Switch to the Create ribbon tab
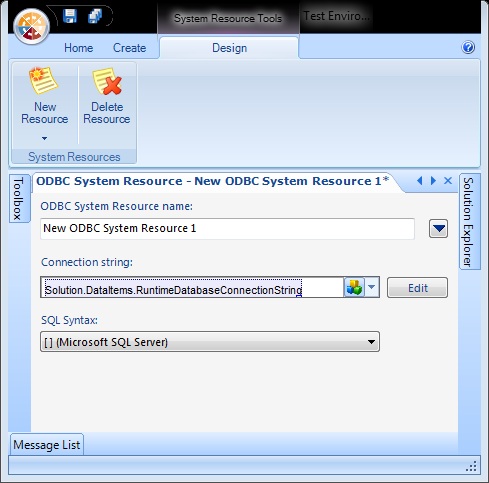Viewport: 489px width, 483px height. 129,48
